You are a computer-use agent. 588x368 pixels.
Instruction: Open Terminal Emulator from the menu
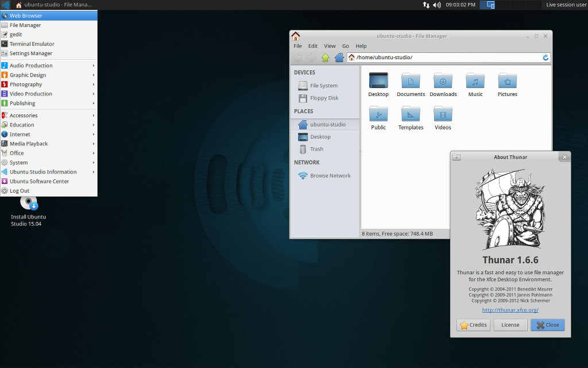pos(49,44)
